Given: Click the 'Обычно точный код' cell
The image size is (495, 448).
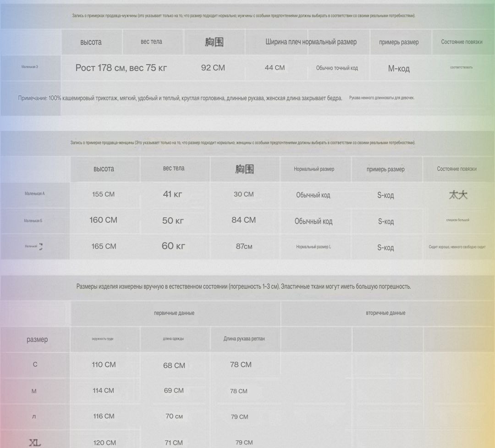Looking at the screenshot, I should pyautogui.click(x=337, y=68).
